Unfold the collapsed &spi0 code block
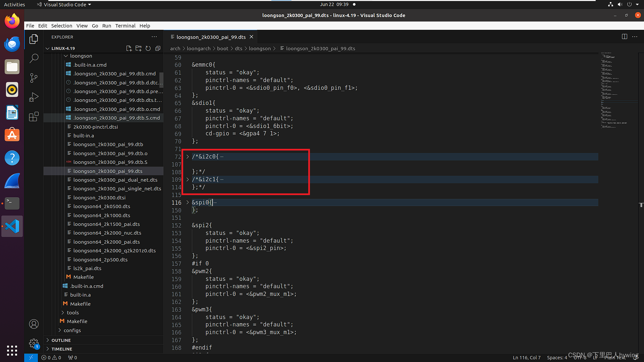Viewport: 644px width, 362px height. point(187,202)
